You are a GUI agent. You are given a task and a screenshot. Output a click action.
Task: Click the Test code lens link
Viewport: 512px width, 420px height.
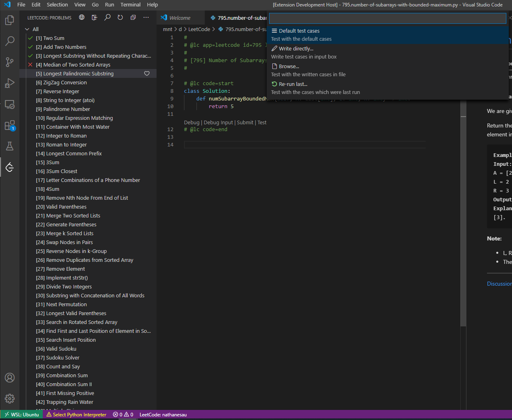pos(262,122)
